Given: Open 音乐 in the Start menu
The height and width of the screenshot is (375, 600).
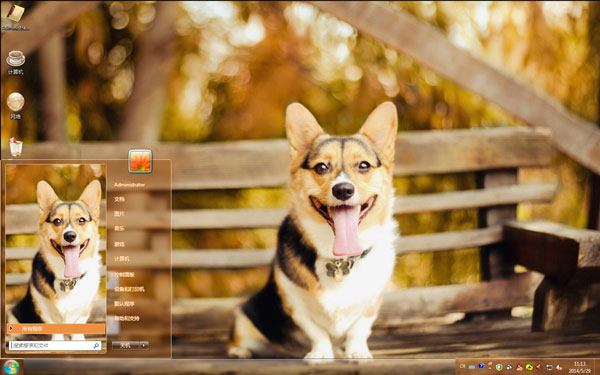Looking at the screenshot, I should [x=119, y=228].
